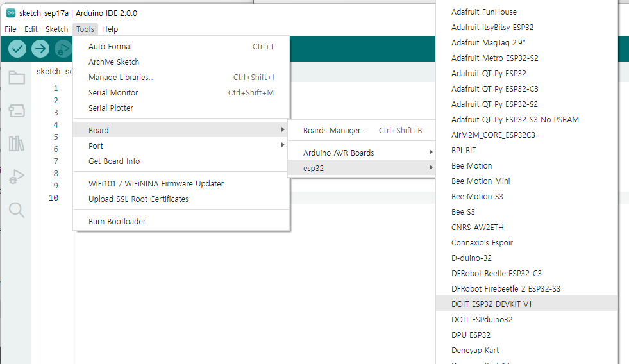Image resolution: width=629 pixels, height=364 pixels.
Task: Click the sketch_sep17a editor tab
Action: 53,72
